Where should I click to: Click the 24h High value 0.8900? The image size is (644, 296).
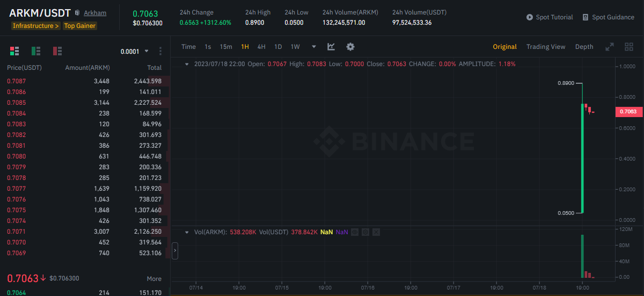click(x=254, y=23)
